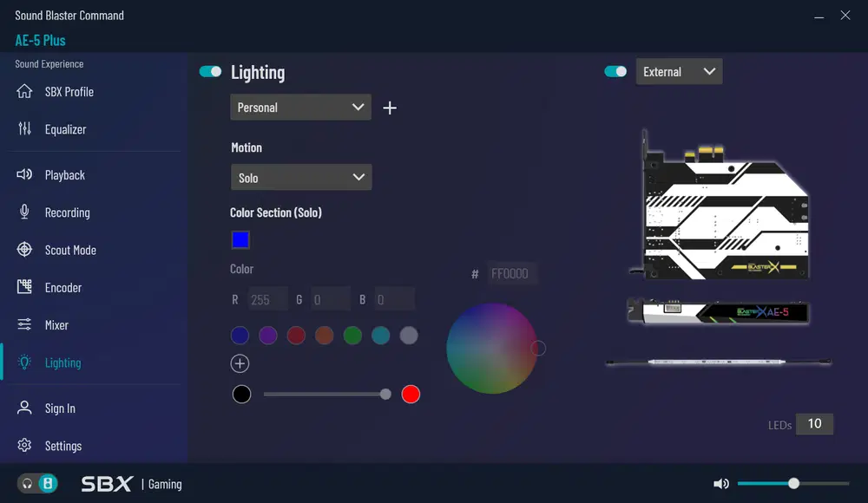Click the SBX Gaming logo label
This screenshot has width=868, height=503.
132,484
